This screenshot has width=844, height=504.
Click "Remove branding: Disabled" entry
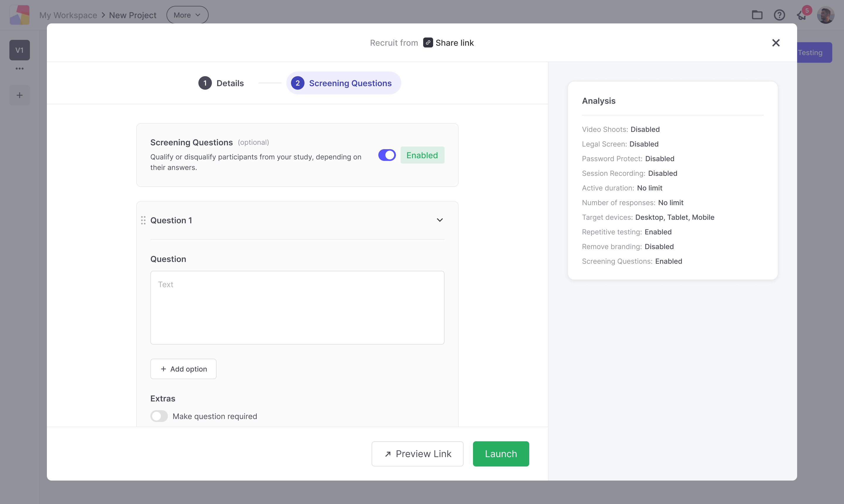tap(628, 246)
